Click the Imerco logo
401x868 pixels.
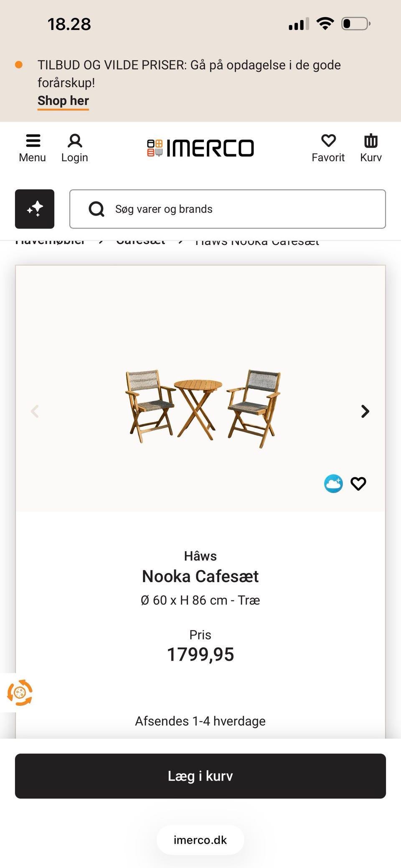tap(200, 148)
